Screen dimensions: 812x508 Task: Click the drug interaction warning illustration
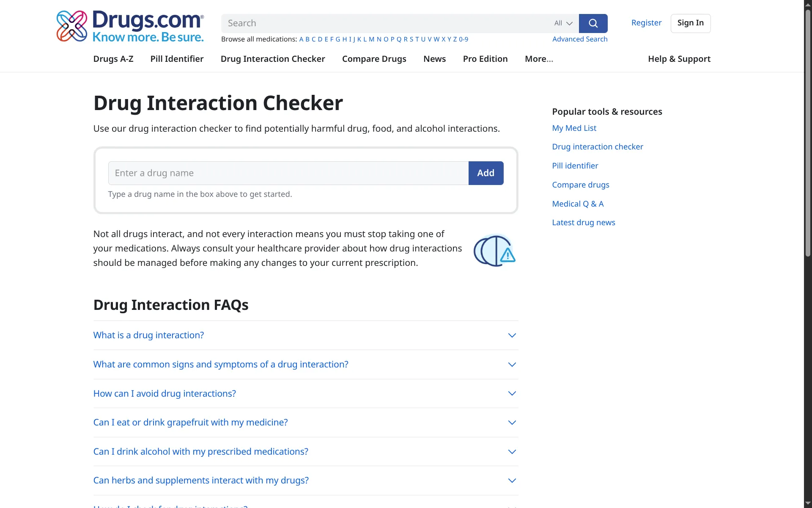(494, 250)
